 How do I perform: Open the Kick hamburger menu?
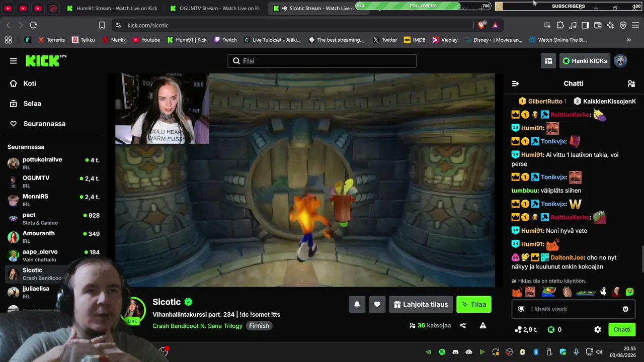click(13, 61)
